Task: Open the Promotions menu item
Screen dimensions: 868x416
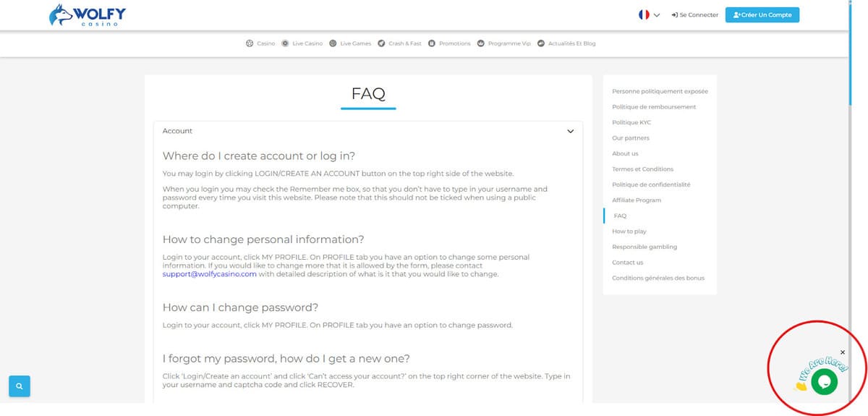Action: pos(455,43)
